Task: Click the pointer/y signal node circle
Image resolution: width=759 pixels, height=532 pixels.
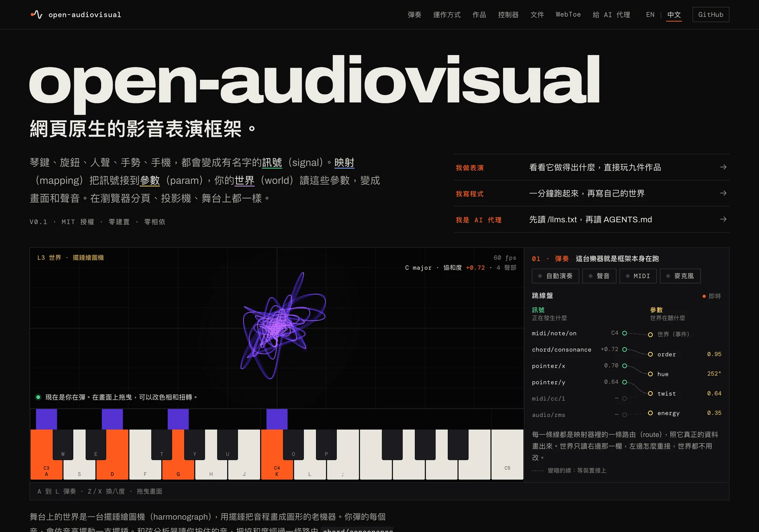Action: pyautogui.click(x=624, y=382)
